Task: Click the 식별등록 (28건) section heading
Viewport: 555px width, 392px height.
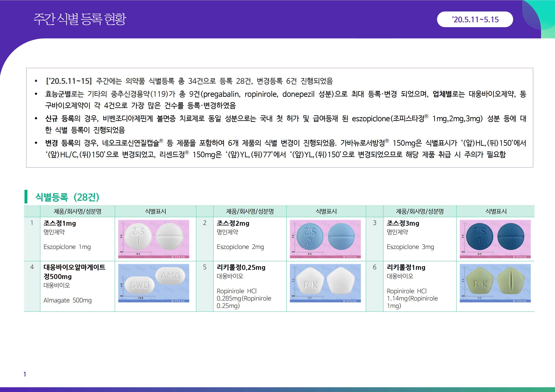Action: (x=67, y=197)
